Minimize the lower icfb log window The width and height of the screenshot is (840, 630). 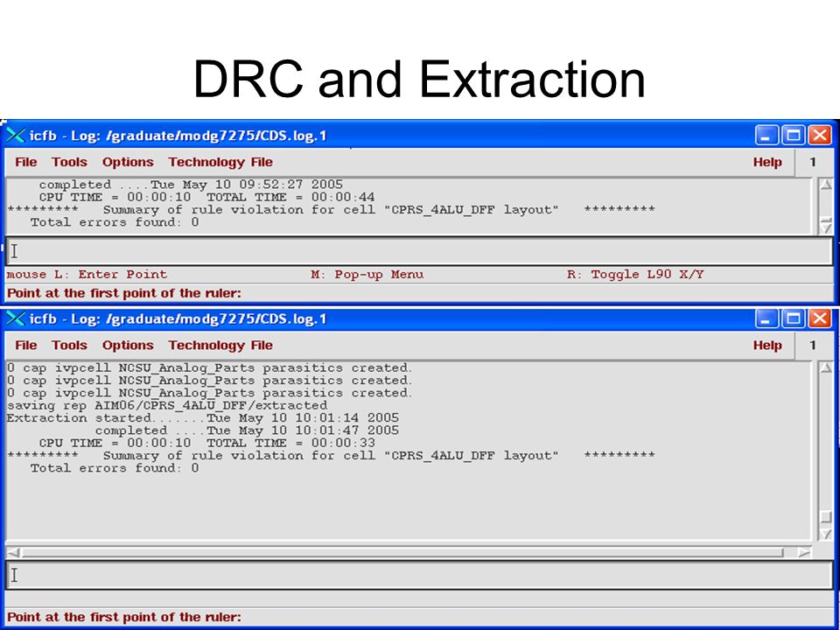766,318
